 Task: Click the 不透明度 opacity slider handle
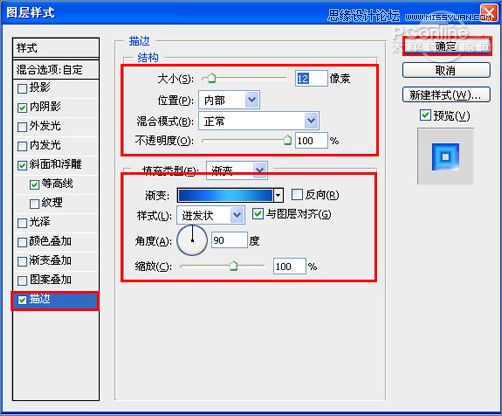pyautogui.click(x=287, y=140)
